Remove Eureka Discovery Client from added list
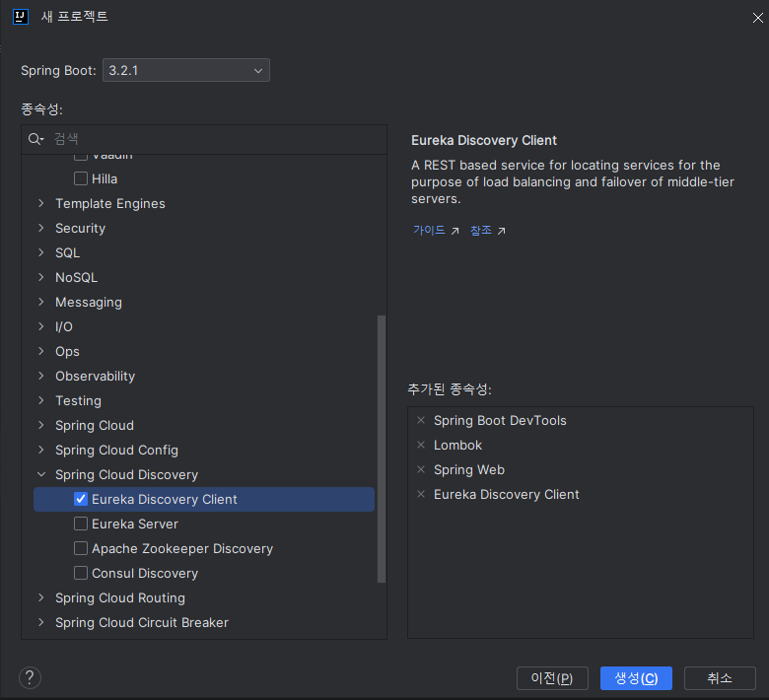 421,495
